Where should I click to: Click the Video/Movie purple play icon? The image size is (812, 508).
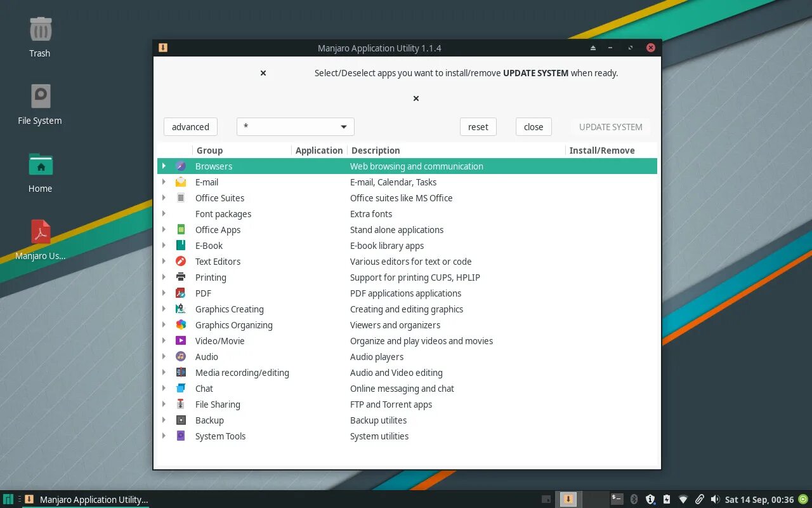(181, 340)
